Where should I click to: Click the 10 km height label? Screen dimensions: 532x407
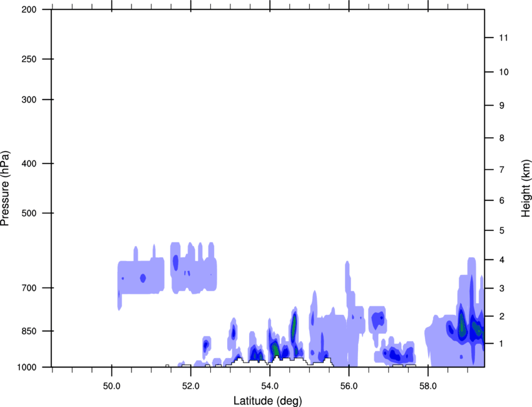(x=503, y=72)
